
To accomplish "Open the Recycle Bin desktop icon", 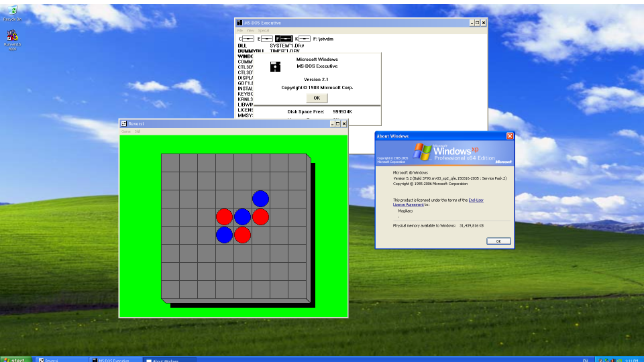I will pos(12,12).
